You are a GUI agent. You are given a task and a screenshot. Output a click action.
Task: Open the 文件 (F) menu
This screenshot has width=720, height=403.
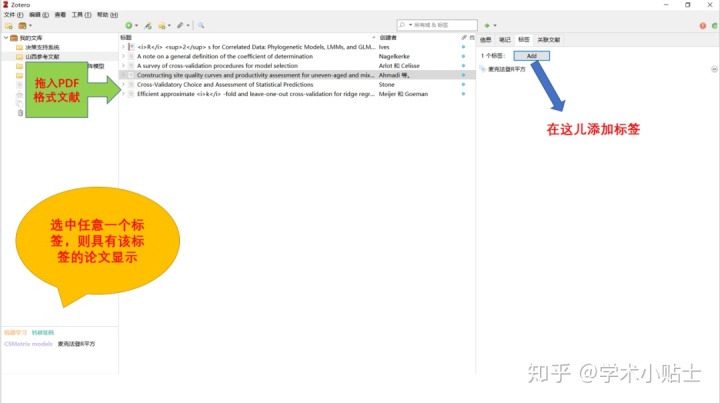point(13,15)
